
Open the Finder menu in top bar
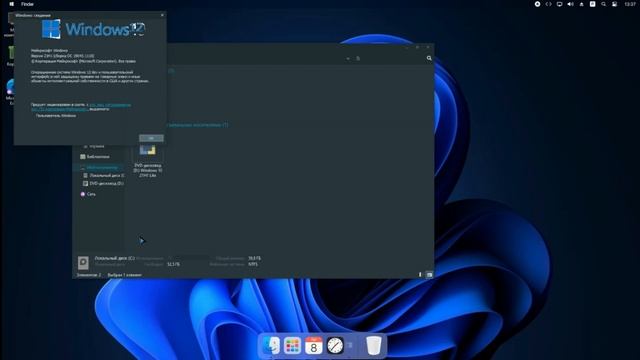(x=27, y=4)
